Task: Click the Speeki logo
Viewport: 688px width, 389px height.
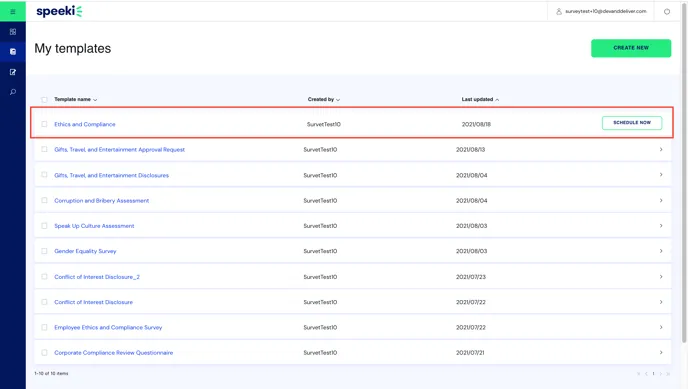Action: pyautogui.click(x=59, y=11)
